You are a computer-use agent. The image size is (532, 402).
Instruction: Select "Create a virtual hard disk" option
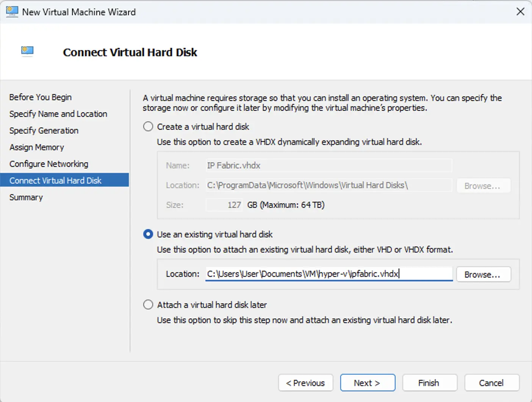148,126
